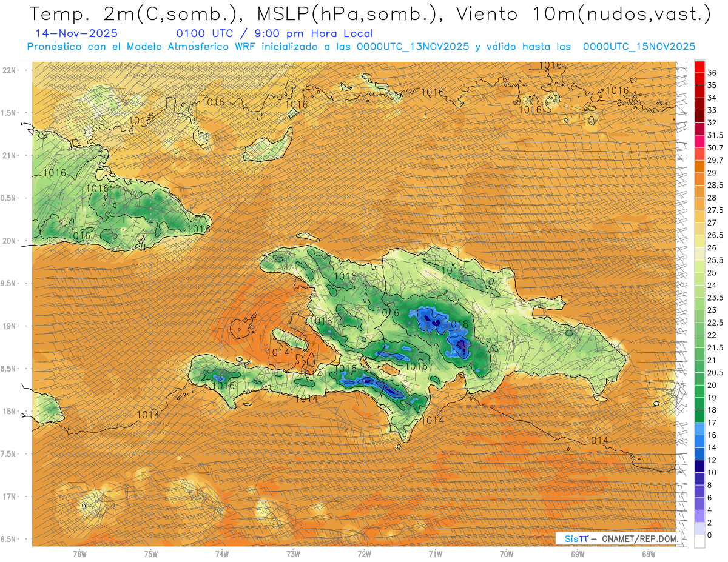Click the '0000UTC_15NOV2025' valid-until time

(x=639, y=46)
